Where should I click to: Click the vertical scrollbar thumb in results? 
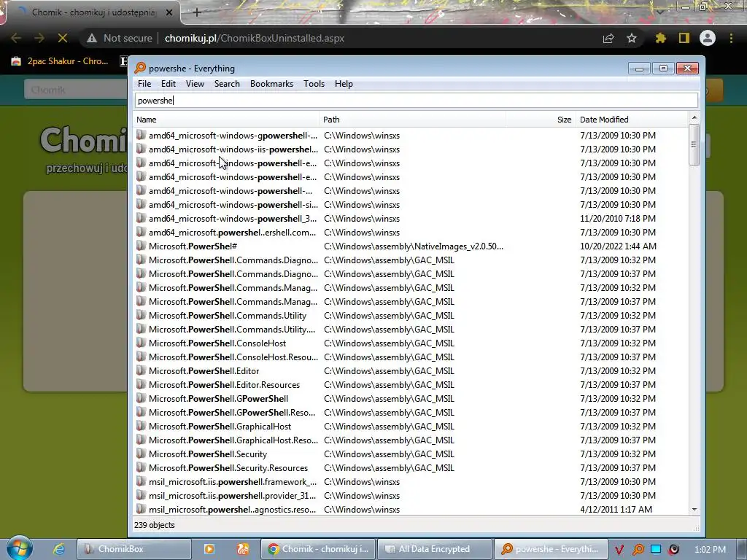pos(694,145)
